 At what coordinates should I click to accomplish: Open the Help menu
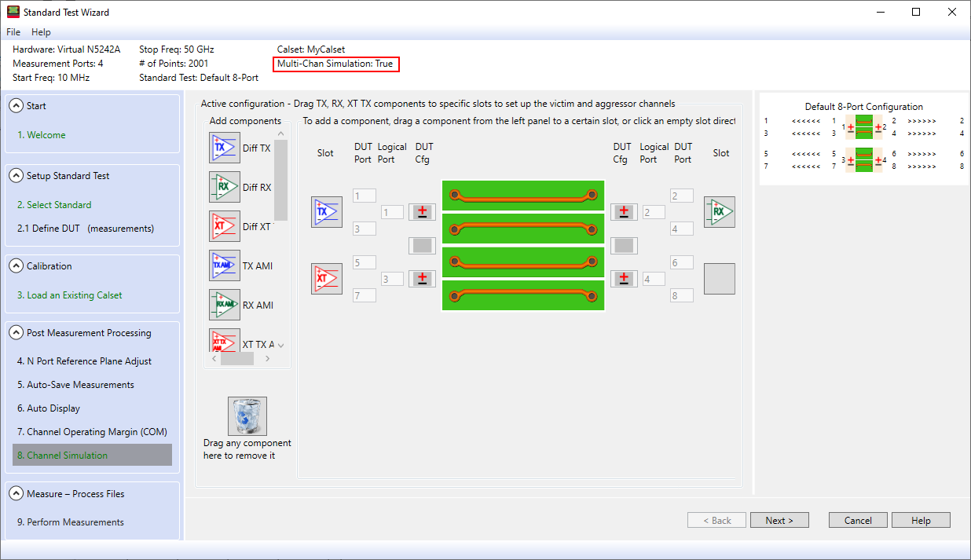pyautogui.click(x=41, y=32)
